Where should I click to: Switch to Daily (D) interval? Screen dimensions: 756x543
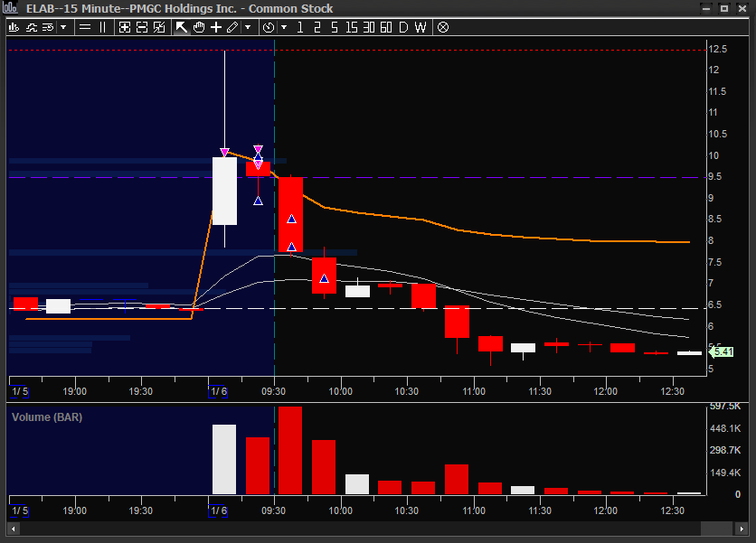pyautogui.click(x=403, y=27)
